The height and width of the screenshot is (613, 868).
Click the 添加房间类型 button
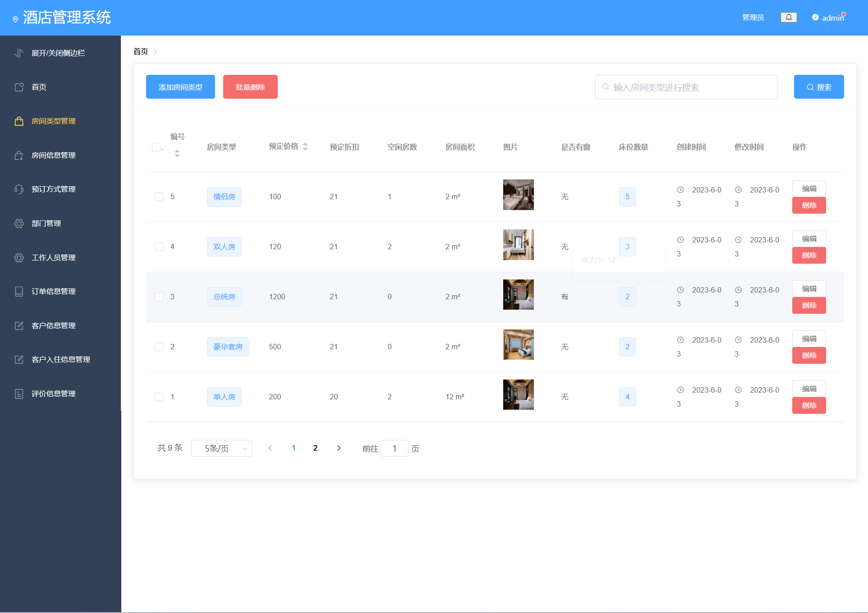click(180, 87)
